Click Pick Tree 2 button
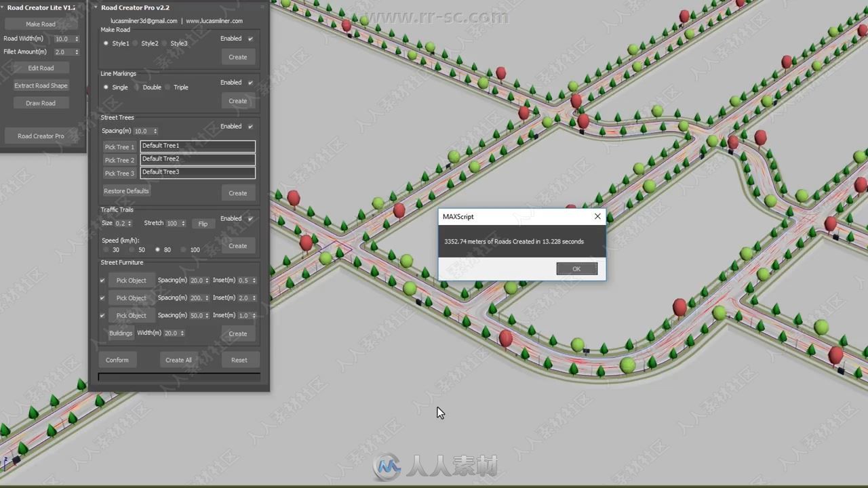The height and width of the screenshot is (488, 868). point(119,160)
